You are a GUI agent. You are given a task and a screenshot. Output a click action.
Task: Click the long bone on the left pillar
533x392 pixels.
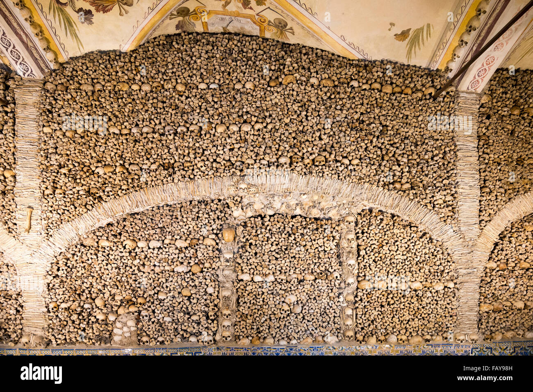coord(29,220)
